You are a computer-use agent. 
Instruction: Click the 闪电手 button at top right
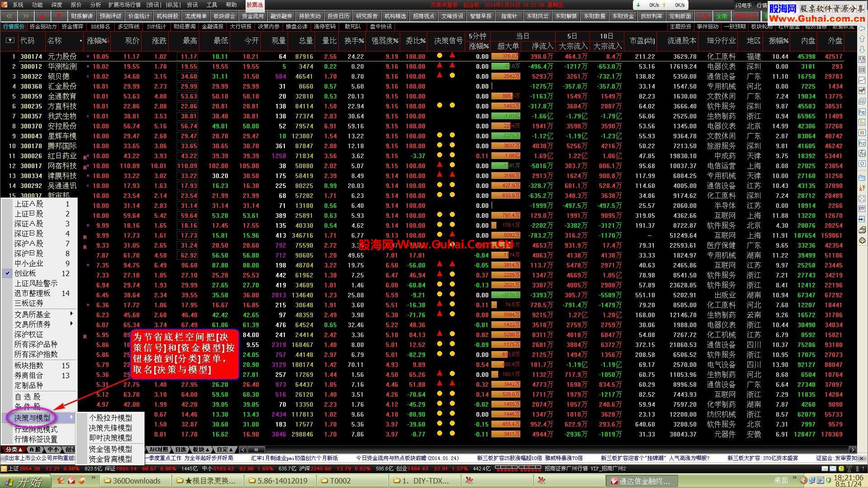pos(744,5)
